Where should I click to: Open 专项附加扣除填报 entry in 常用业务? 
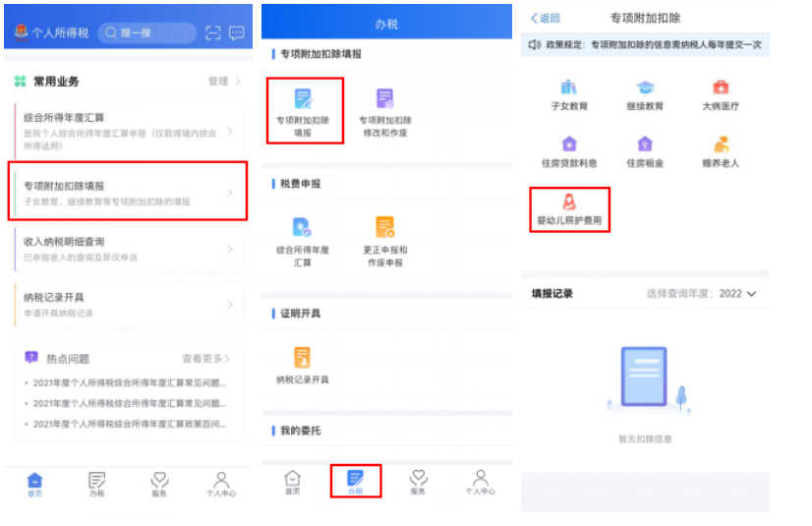pyautogui.click(x=127, y=192)
